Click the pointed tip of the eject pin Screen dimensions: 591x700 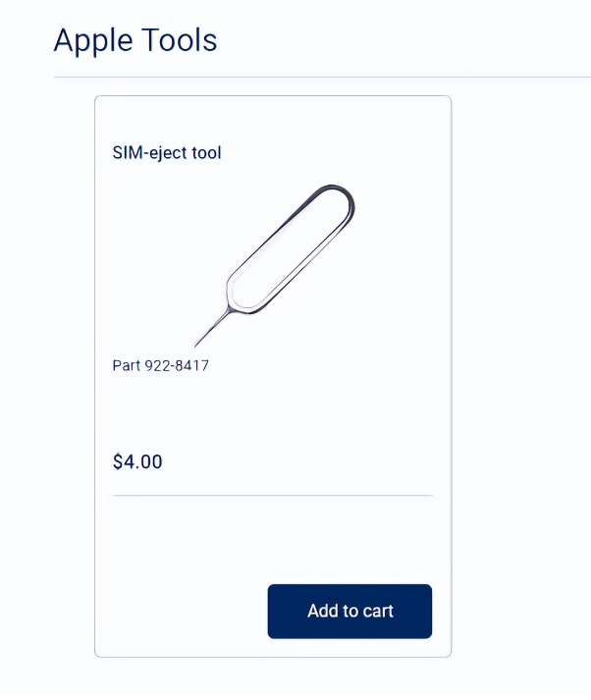[197, 344]
